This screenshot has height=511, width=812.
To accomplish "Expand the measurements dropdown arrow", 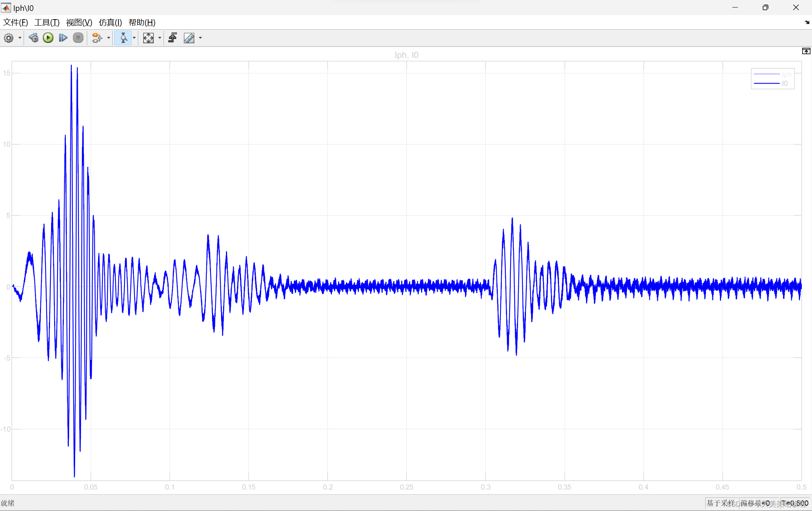I will pos(200,38).
